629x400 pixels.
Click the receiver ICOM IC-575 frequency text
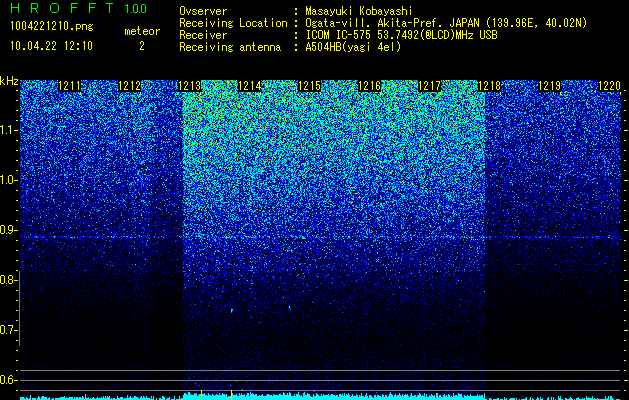[401, 35]
